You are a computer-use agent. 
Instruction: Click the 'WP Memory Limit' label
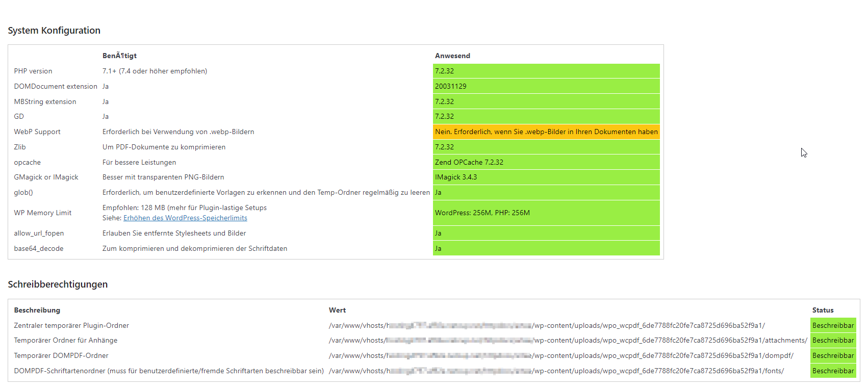tap(43, 213)
